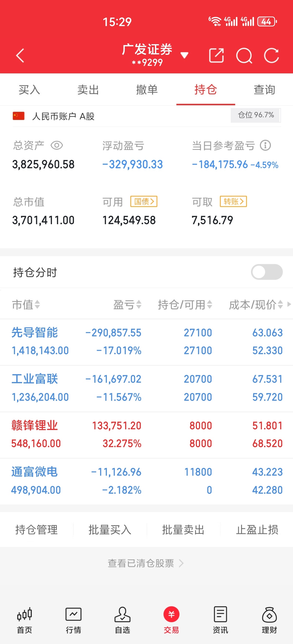Open the 查询 tab
Viewport: 293px width, 644px height.
click(x=264, y=90)
